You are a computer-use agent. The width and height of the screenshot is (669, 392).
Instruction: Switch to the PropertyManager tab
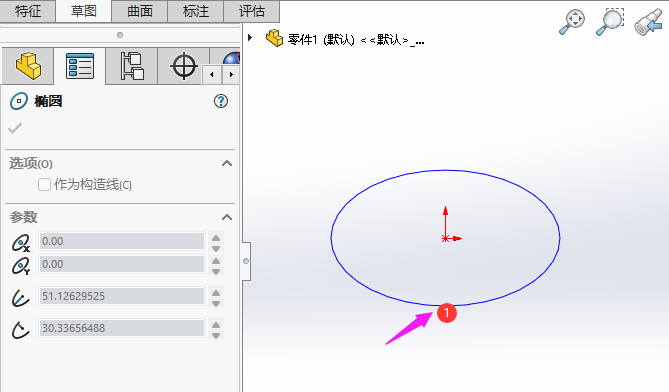click(80, 66)
